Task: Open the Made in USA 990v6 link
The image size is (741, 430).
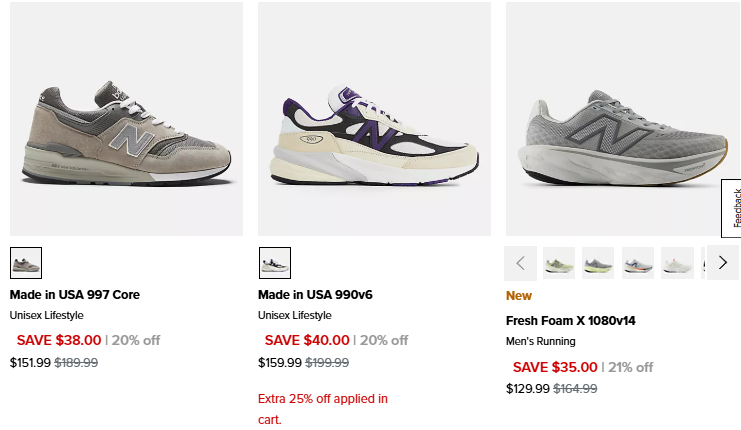Action: pyautogui.click(x=315, y=295)
